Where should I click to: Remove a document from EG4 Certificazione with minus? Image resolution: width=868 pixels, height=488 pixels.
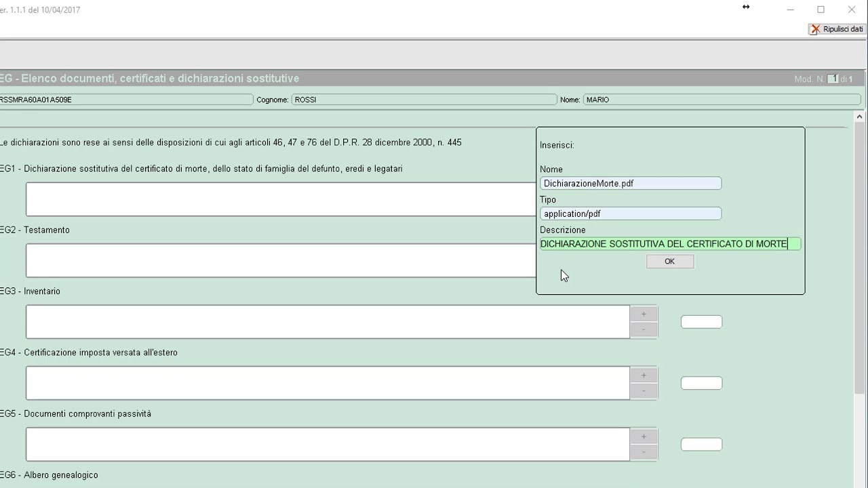pyautogui.click(x=644, y=391)
